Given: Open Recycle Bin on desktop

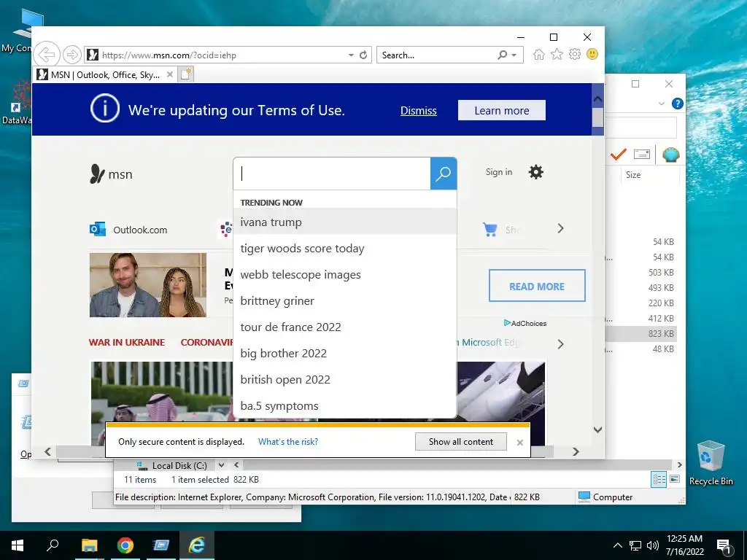Looking at the screenshot, I should point(711,462).
